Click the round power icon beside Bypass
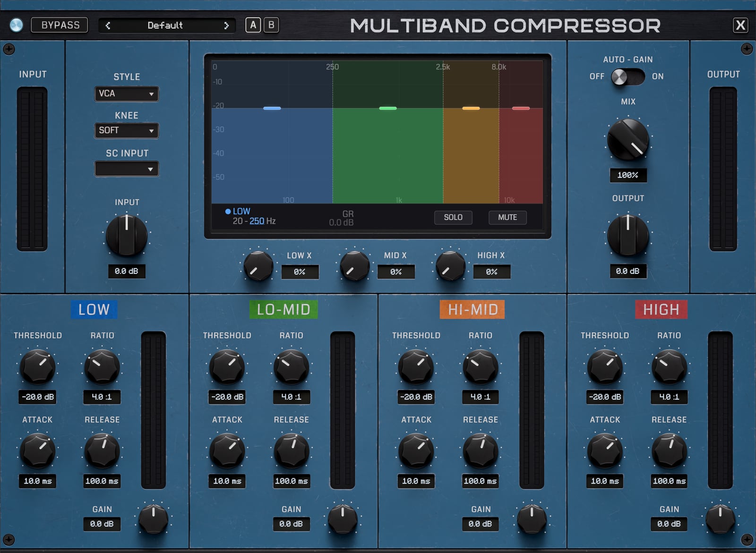The height and width of the screenshot is (553, 756). pos(17,25)
